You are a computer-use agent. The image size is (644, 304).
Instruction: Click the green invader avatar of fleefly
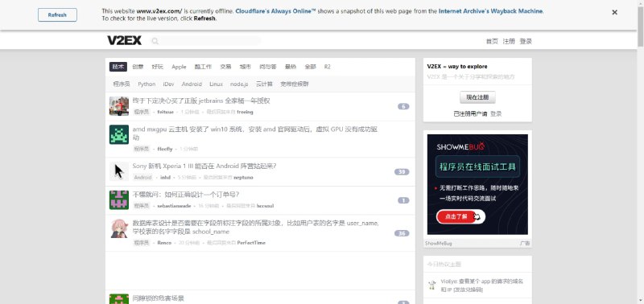coord(119,134)
